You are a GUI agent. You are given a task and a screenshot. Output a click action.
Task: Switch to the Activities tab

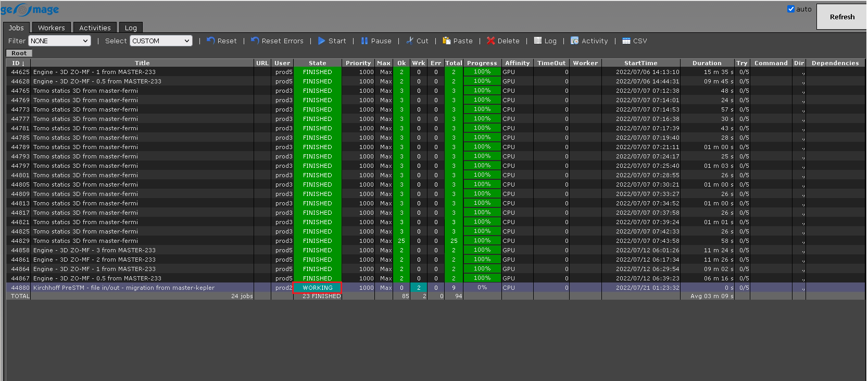coord(95,28)
